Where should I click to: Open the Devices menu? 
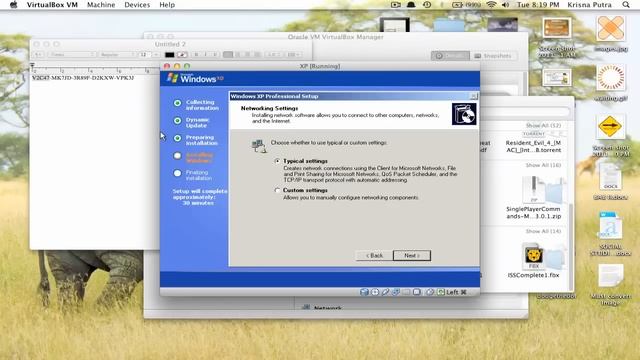coord(137,5)
